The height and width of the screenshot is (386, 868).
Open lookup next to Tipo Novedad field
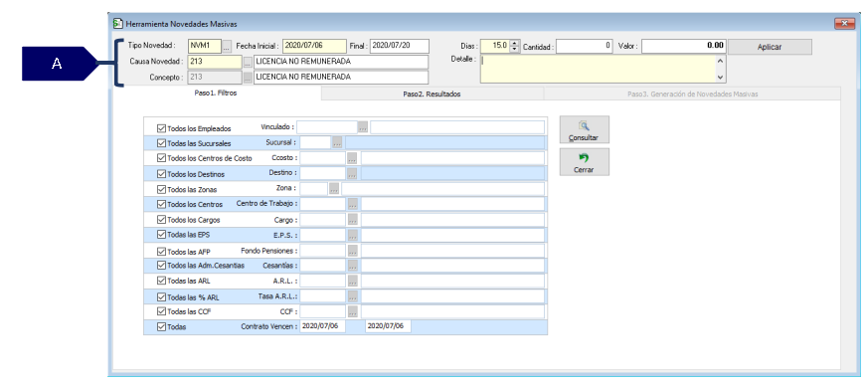[x=227, y=46]
